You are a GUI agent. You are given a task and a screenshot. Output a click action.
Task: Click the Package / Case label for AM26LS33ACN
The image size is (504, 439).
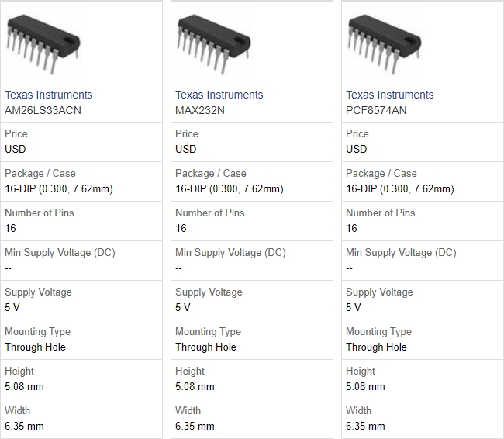[40, 173]
